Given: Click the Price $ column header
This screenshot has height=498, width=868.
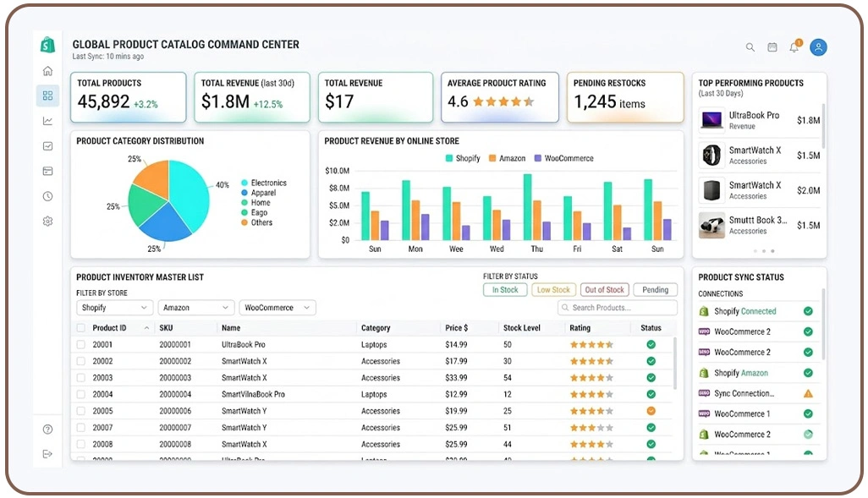Looking at the screenshot, I should coord(457,328).
